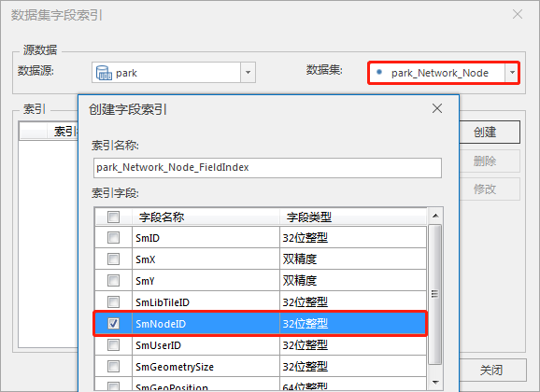Click the 创建 button
The image size is (540, 392).
490,133
